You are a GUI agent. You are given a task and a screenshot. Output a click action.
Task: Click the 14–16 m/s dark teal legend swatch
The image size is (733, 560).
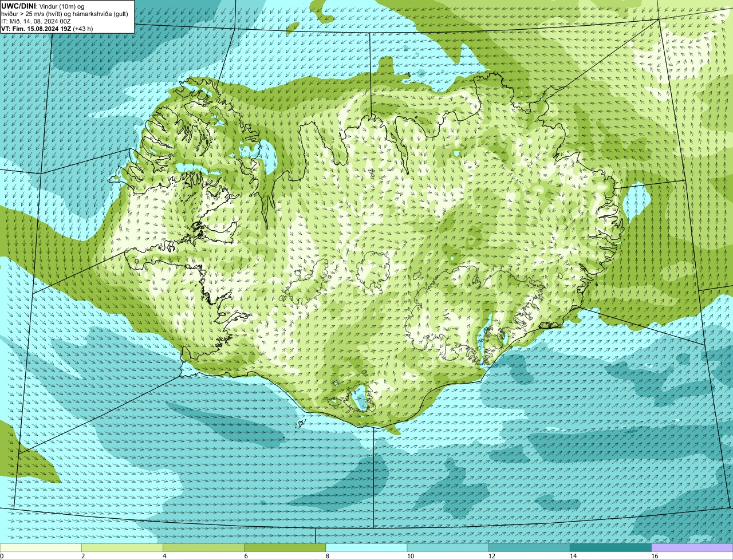(610, 547)
